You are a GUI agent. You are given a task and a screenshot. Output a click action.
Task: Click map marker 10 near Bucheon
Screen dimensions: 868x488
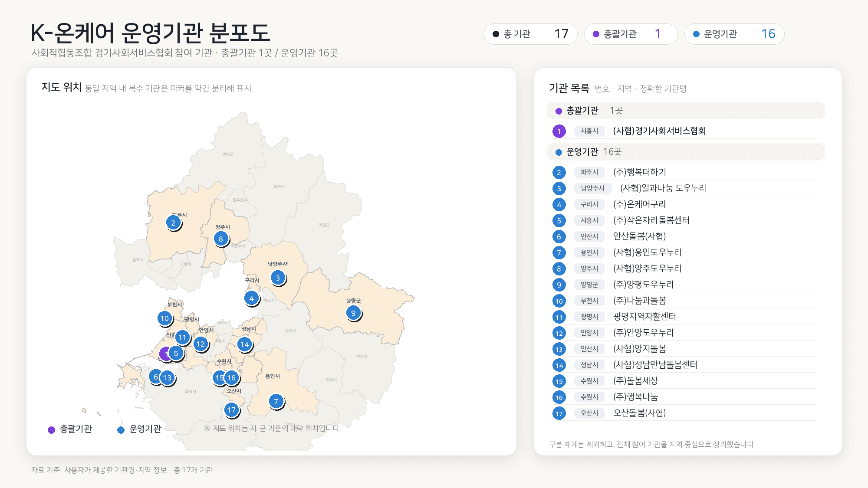pyautogui.click(x=164, y=318)
